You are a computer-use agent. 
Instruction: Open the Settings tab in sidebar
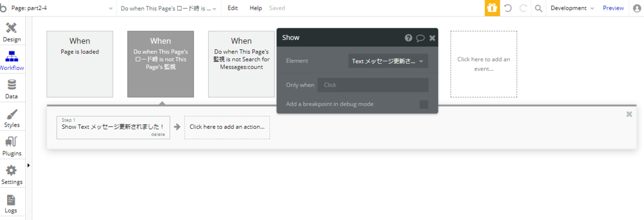click(x=11, y=175)
